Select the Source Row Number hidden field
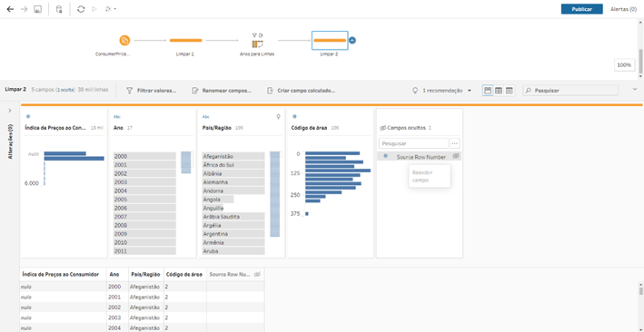The height and width of the screenshot is (332, 644). click(x=419, y=157)
